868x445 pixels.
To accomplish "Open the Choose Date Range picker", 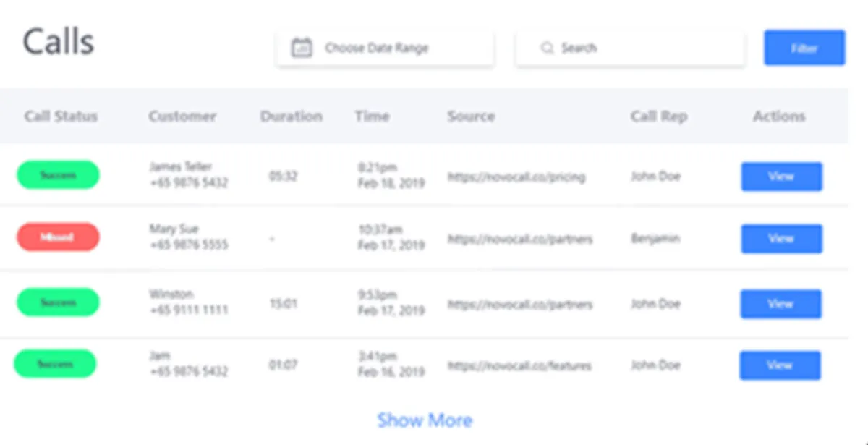I will click(x=384, y=48).
